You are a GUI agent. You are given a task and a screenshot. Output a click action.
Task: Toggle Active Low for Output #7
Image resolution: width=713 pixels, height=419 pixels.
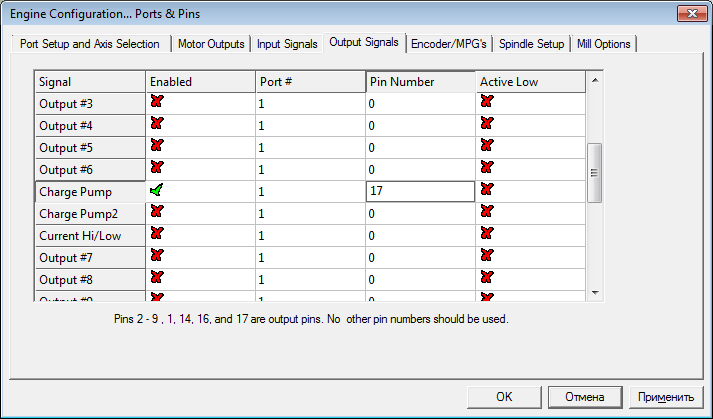pos(487,255)
